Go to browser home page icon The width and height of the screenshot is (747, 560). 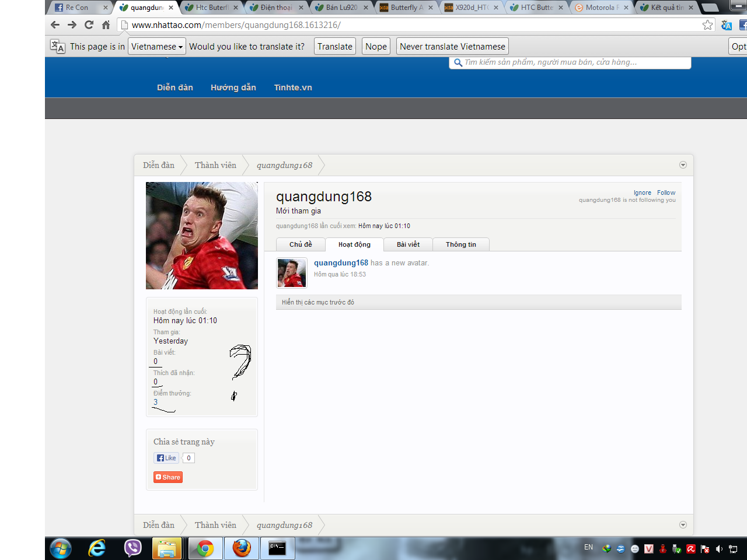(106, 24)
